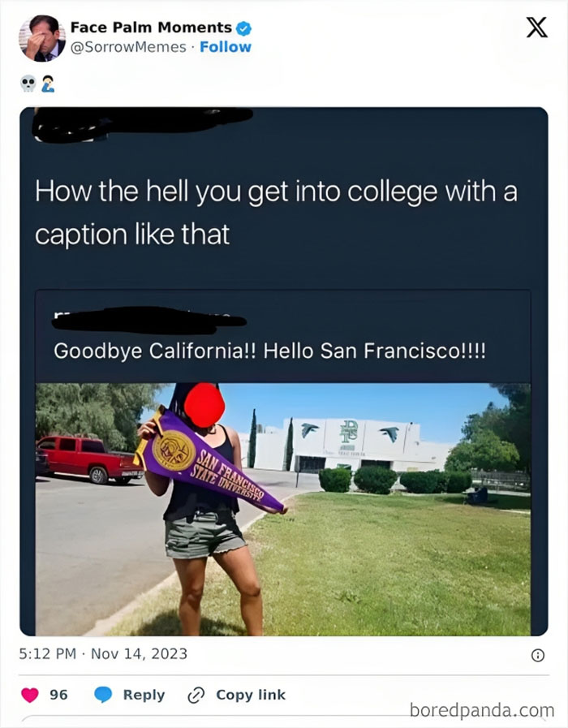Open the @SorrowMemes handle link
This screenshot has height=728, width=568.
tap(128, 47)
